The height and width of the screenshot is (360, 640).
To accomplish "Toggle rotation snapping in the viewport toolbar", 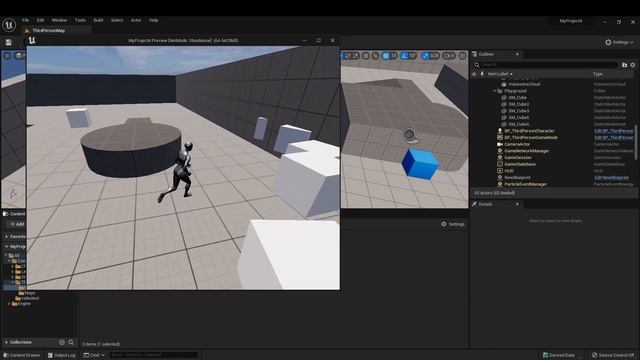I will tap(404, 56).
